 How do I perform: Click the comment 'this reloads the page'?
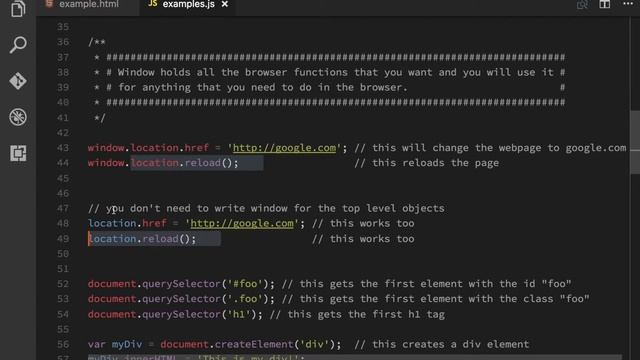point(427,163)
